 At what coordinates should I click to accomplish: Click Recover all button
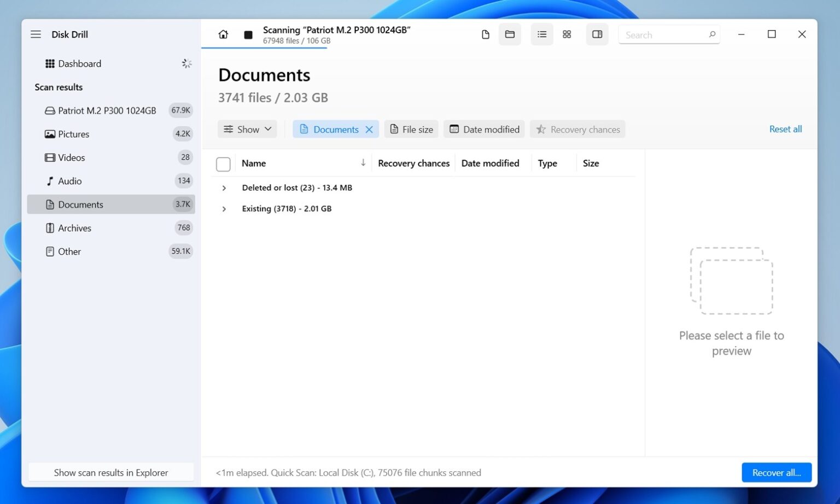point(776,472)
